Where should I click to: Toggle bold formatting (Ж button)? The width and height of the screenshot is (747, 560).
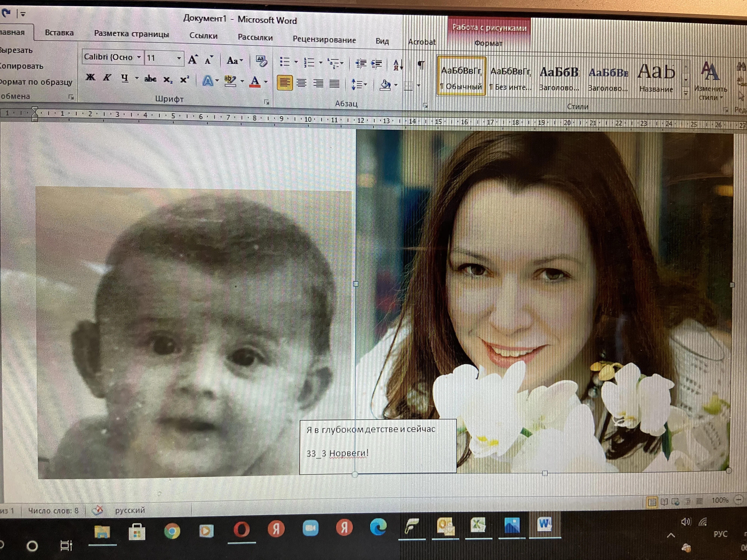coord(90,77)
